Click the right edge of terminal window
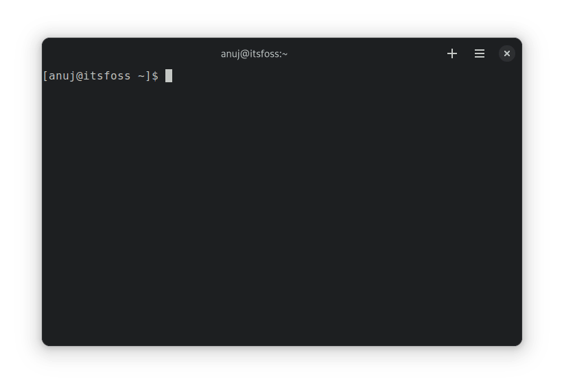Image resolution: width=564 pixels, height=392 pixels. [x=521, y=206]
